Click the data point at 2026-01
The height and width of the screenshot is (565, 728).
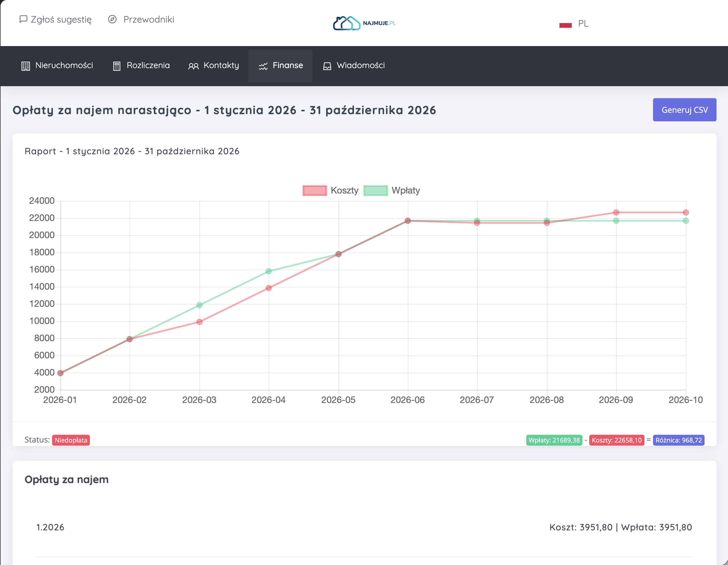tap(60, 373)
